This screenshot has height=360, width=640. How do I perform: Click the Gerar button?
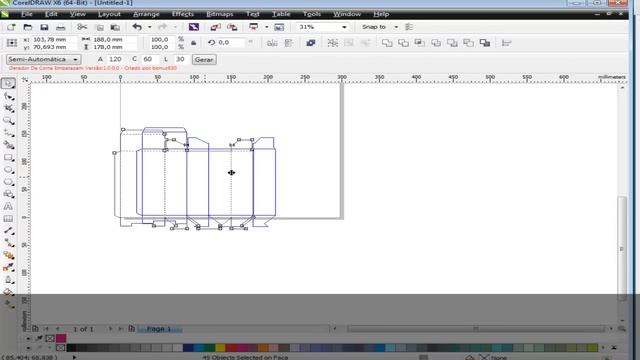tap(204, 60)
